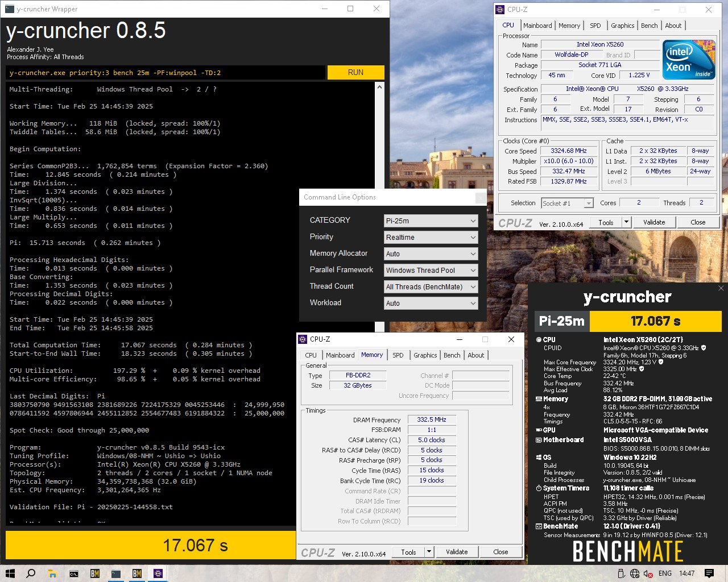Close the Command Line Options panel

coord(481,197)
